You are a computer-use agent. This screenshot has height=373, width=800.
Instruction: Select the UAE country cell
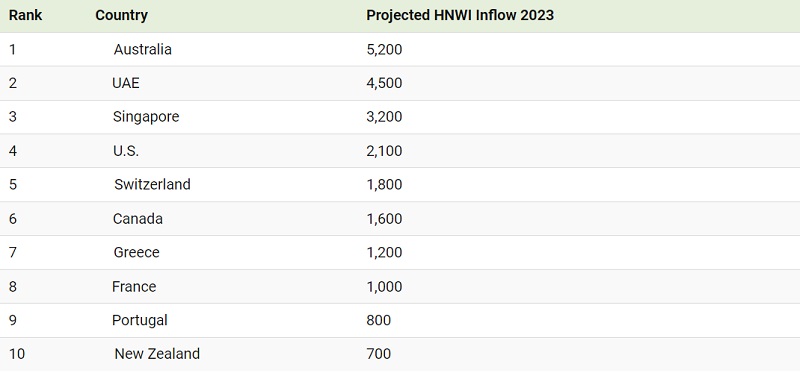[126, 83]
